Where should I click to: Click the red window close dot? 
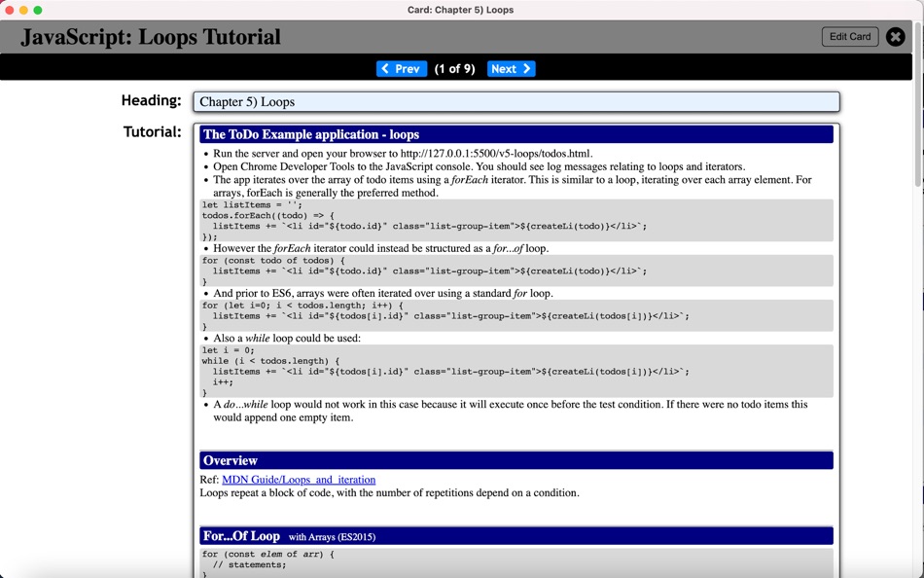(x=10, y=10)
